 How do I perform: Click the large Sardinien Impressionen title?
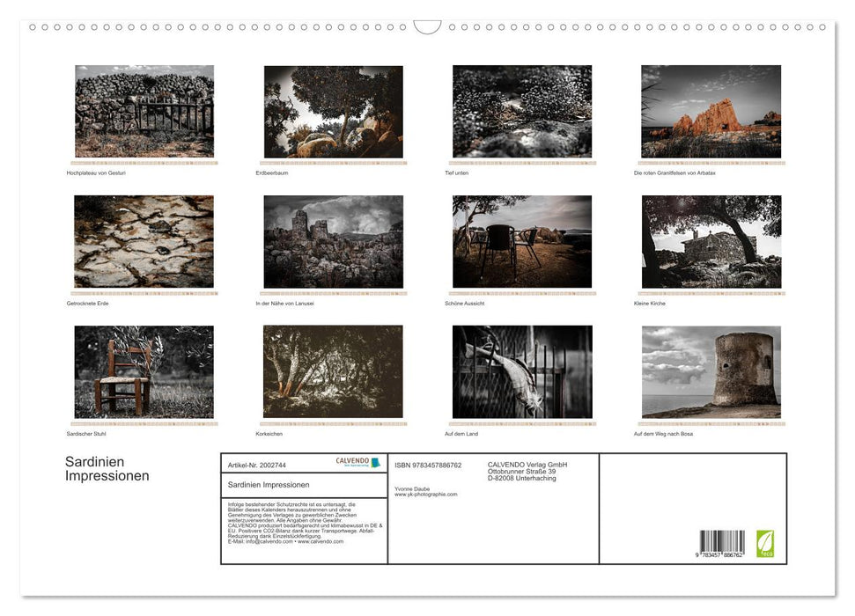[107, 469]
